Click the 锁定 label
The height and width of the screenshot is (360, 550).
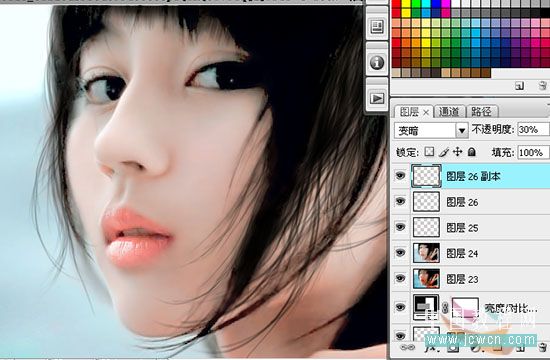coord(407,153)
